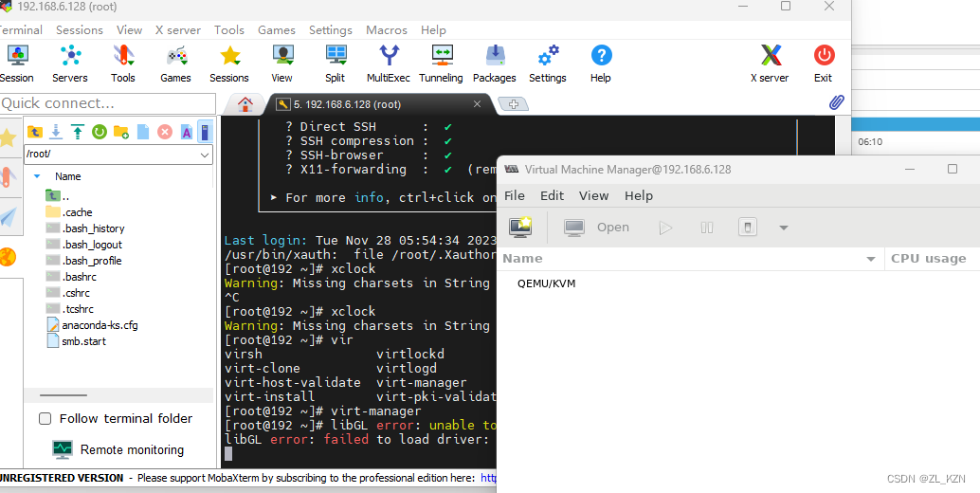Open the Servers toolbar button
Screen dimensions: 980x493
tap(70, 64)
